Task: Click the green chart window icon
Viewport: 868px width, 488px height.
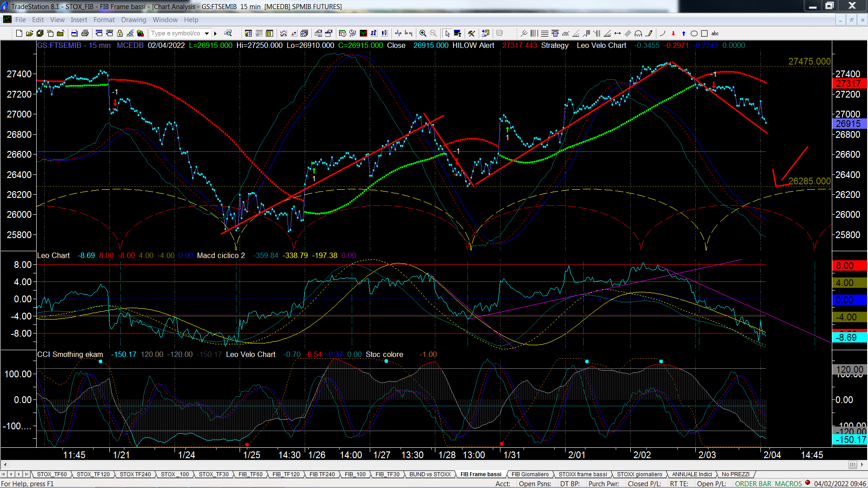Action: pos(363,33)
